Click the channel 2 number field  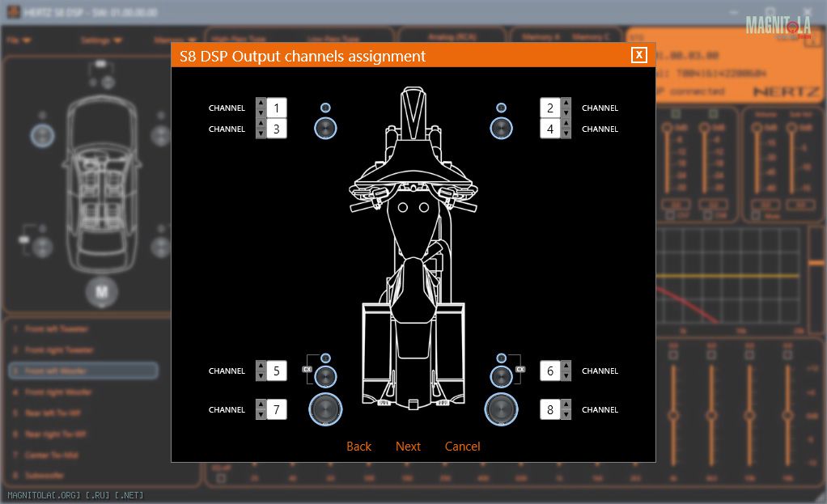pyautogui.click(x=550, y=108)
